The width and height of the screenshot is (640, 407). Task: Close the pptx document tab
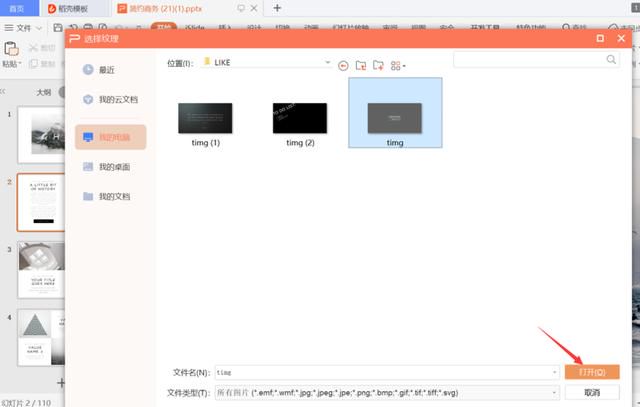pyautogui.click(x=254, y=8)
